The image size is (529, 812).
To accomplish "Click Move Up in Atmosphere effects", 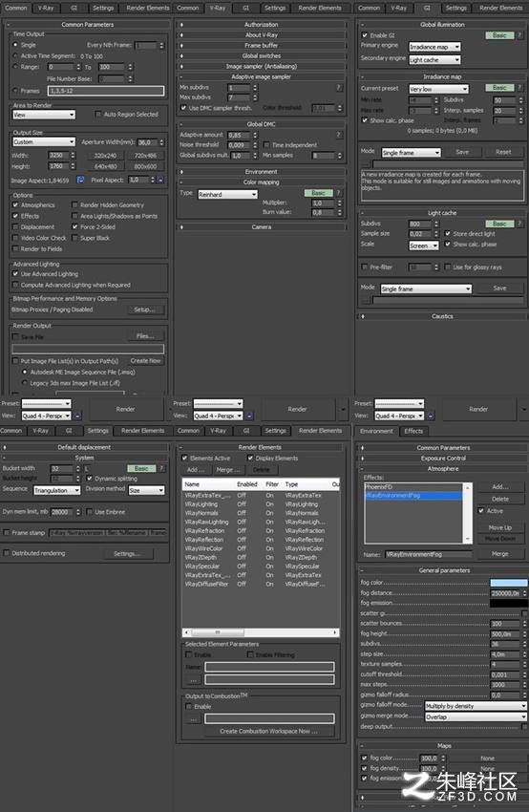I will [x=500, y=527].
